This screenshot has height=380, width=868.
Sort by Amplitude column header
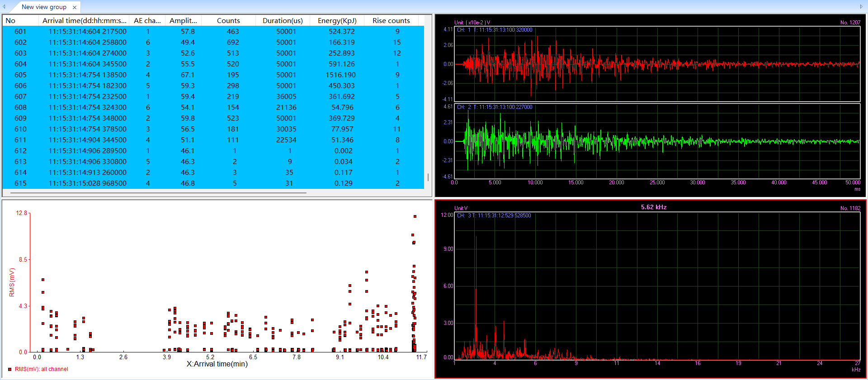[x=183, y=20]
